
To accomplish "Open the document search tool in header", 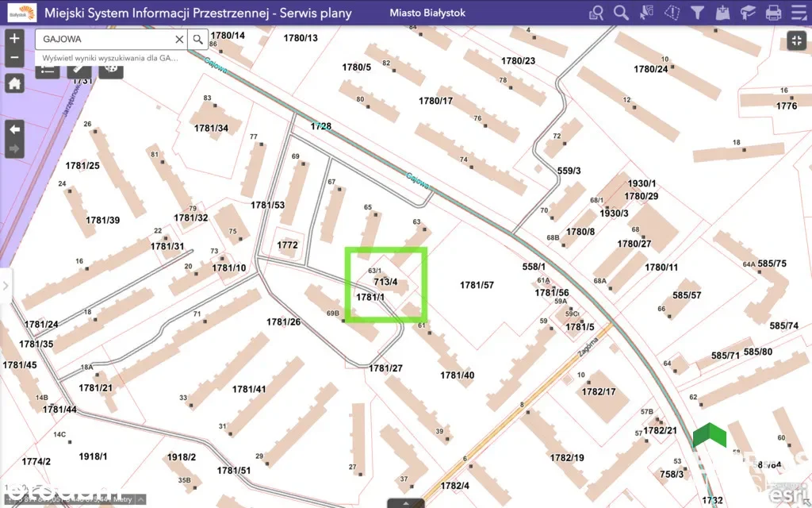I will click(596, 13).
